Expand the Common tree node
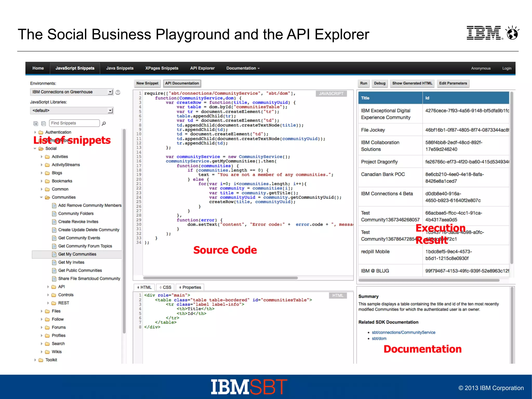532x399 pixels. pyautogui.click(x=41, y=189)
